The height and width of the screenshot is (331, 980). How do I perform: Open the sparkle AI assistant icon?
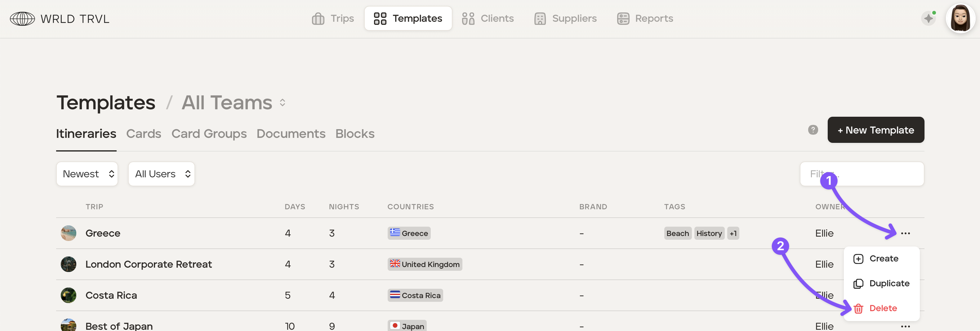click(x=928, y=18)
